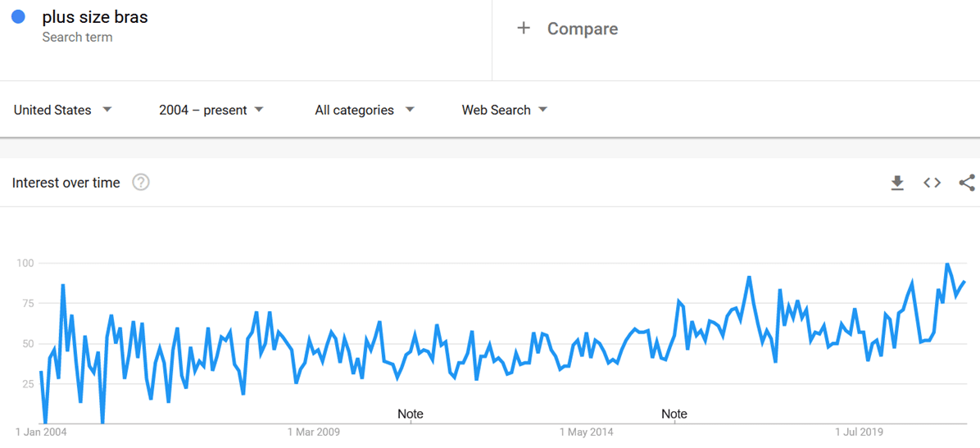Download the interest over time data

pos(897,183)
